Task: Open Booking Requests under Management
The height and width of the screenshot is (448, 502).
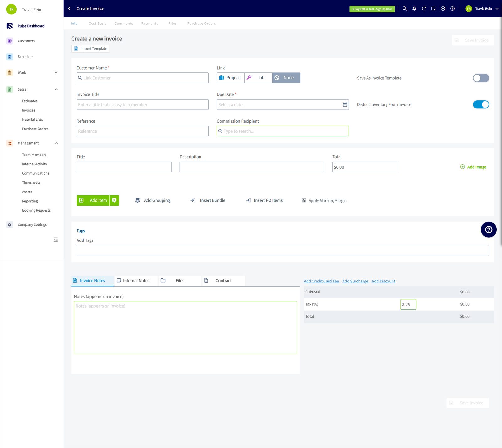Action: coord(36,210)
